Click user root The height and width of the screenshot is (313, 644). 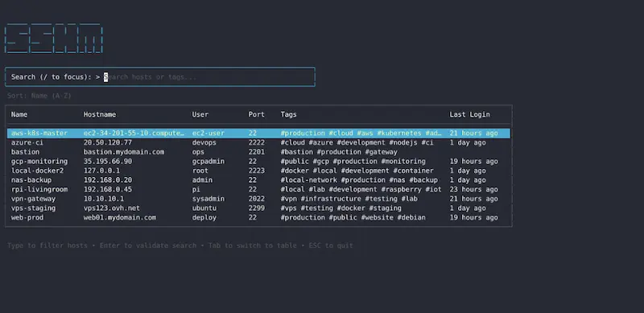point(200,171)
